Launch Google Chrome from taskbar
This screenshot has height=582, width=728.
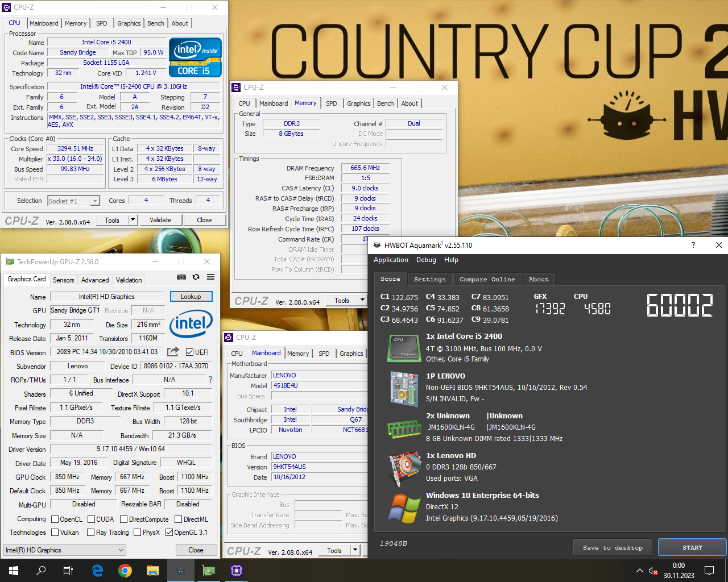click(125, 570)
